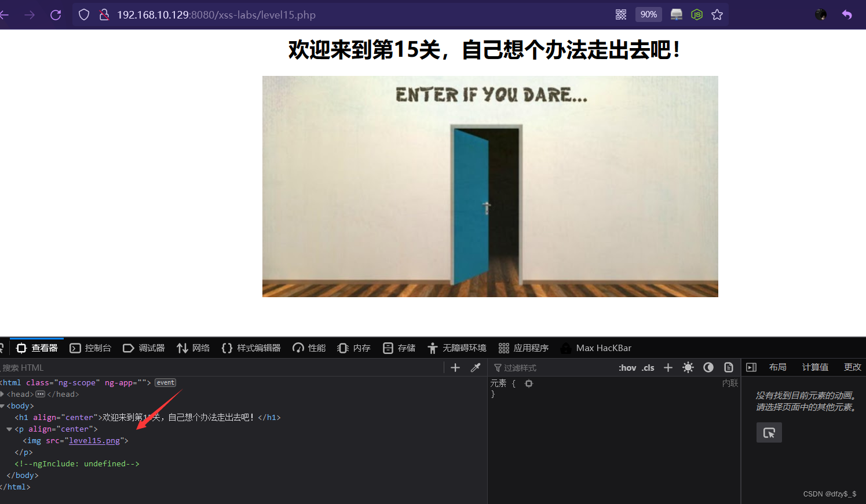The height and width of the screenshot is (504, 866).
Task: Collapse the body element node
Action: pyautogui.click(x=2, y=406)
